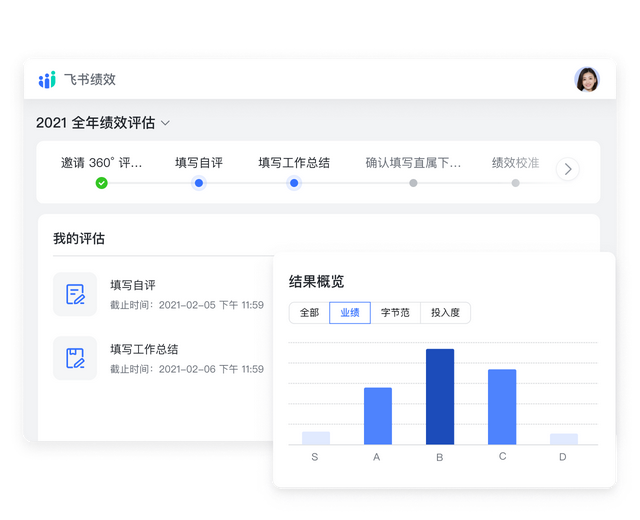Screen dimensions: 640x520
Task: Click the C grade bar in chart
Action: click(x=502, y=407)
